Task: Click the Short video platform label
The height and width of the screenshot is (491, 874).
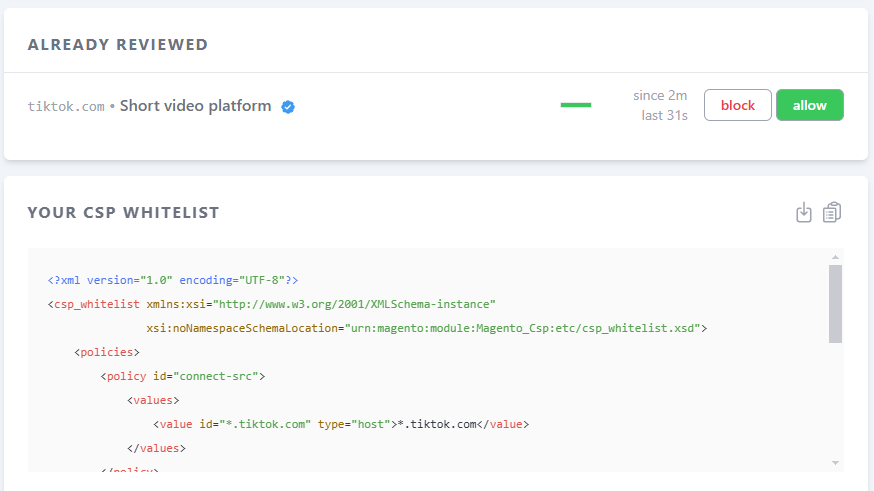Action: 196,106
